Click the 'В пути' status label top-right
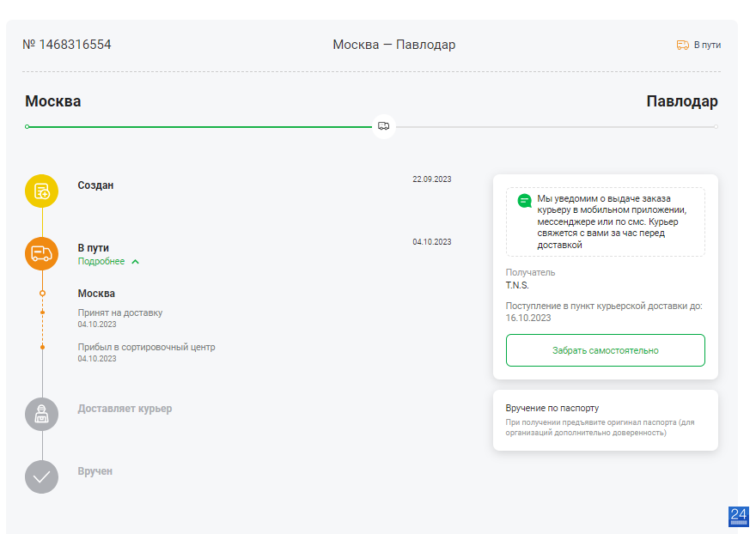756x534 pixels. coord(707,45)
